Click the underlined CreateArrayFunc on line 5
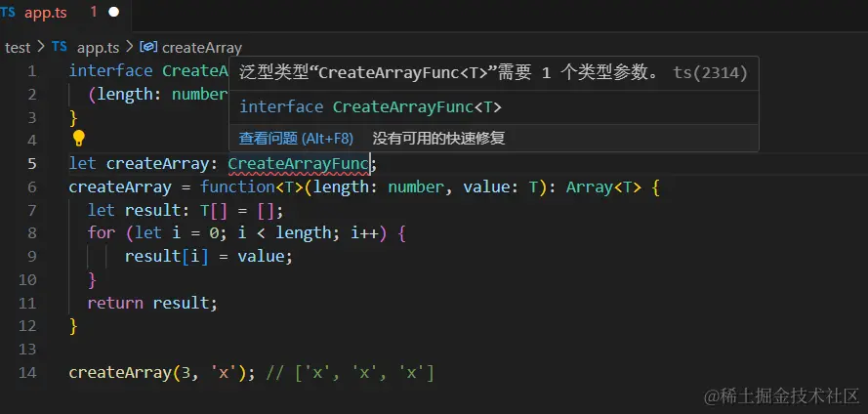868x414 pixels. [x=299, y=164]
